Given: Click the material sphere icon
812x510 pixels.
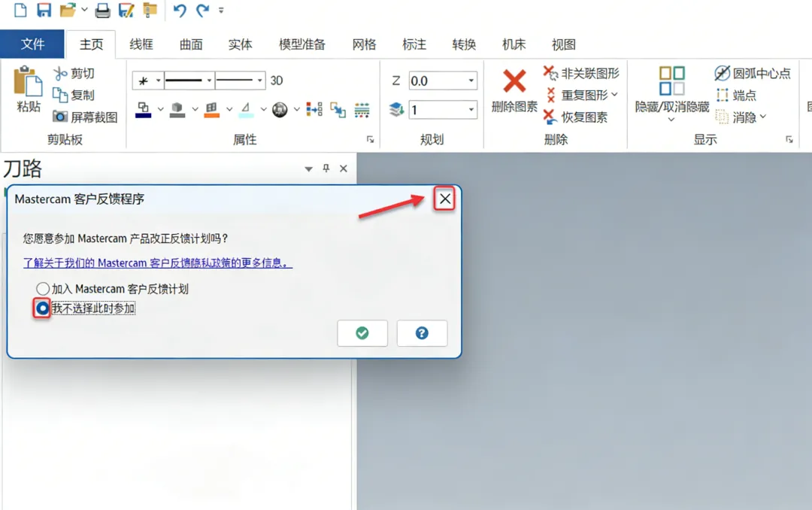Looking at the screenshot, I should pyautogui.click(x=280, y=110).
